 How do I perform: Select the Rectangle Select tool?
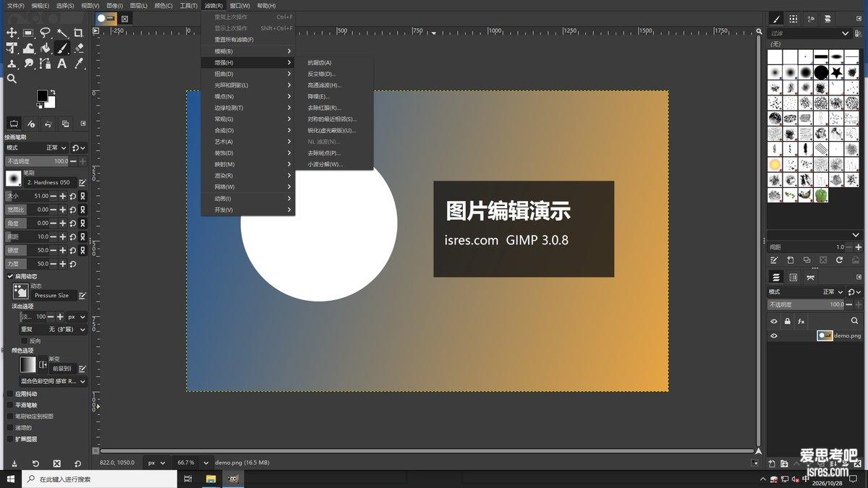click(x=28, y=33)
